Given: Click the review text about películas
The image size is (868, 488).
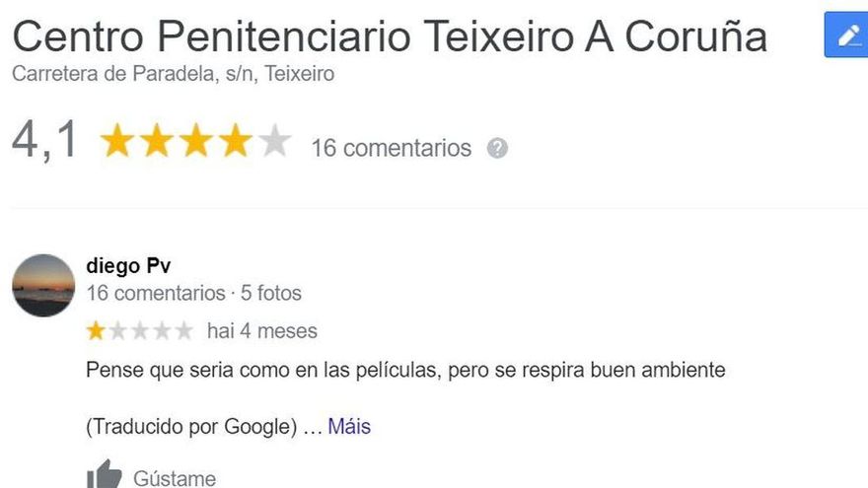Looking at the screenshot, I should click(x=405, y=370).
